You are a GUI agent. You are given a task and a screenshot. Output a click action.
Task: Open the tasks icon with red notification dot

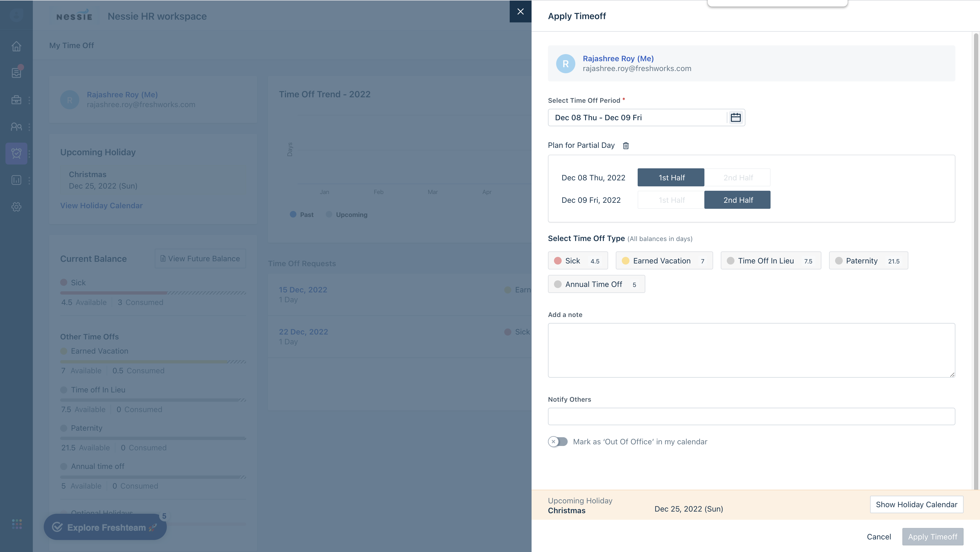click(16, 72)
